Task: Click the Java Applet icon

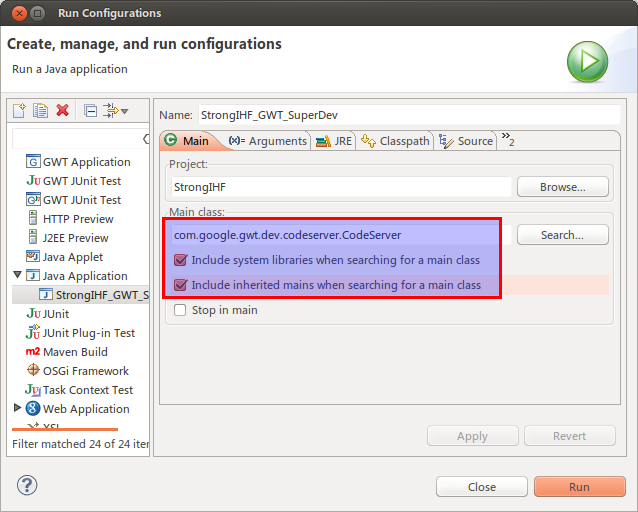Action: 33,256
